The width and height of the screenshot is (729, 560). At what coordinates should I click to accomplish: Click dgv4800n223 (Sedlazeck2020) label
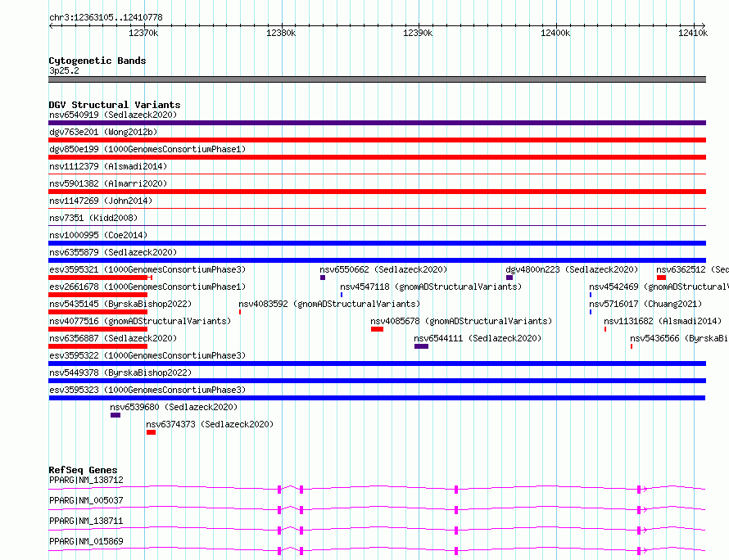coord(572,269)
